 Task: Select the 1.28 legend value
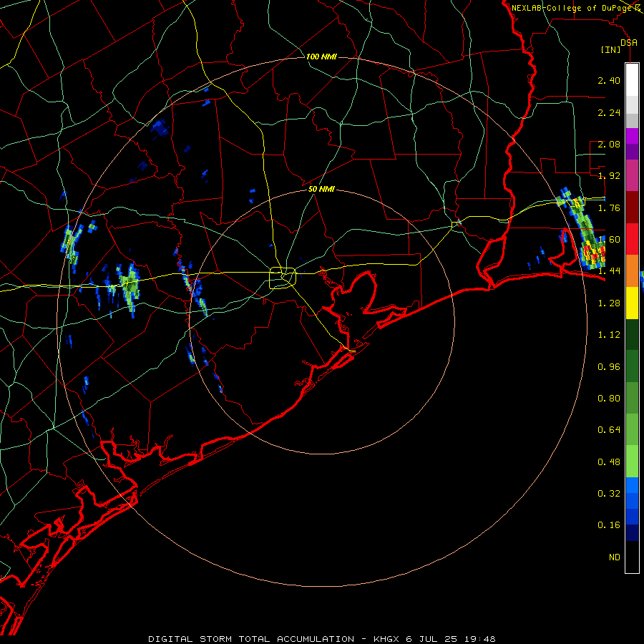click(x=609, y=303)
